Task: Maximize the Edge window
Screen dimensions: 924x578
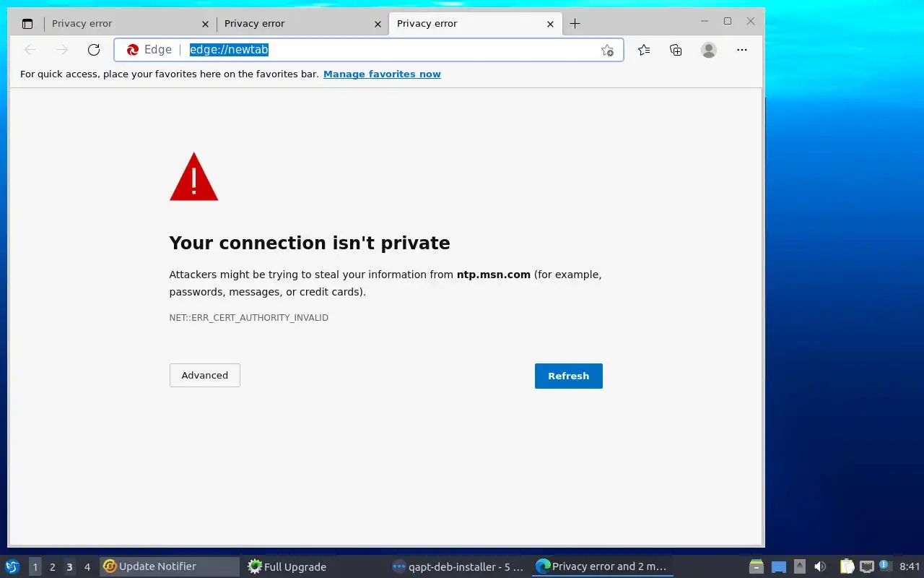Action: (x=728, y=22)
